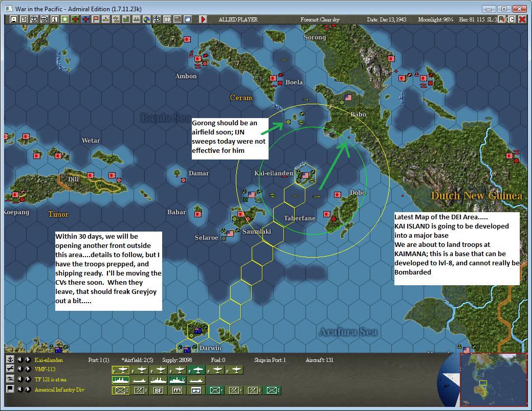Select the first highlighted task force ship icon

(120, 380)
